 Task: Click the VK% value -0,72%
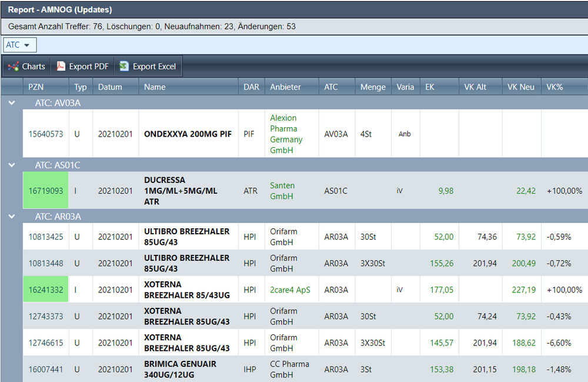pyautogui.click(x=559, y=264)
